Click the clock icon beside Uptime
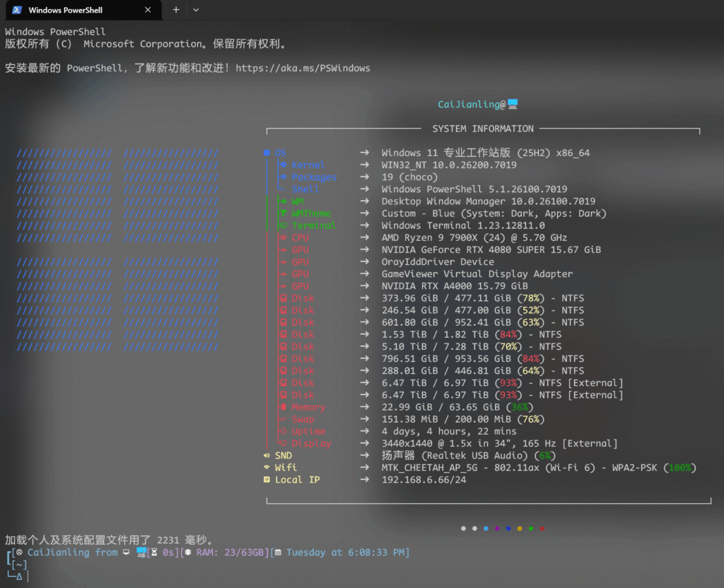The image size is (724, 588). [x=283, y=432]
